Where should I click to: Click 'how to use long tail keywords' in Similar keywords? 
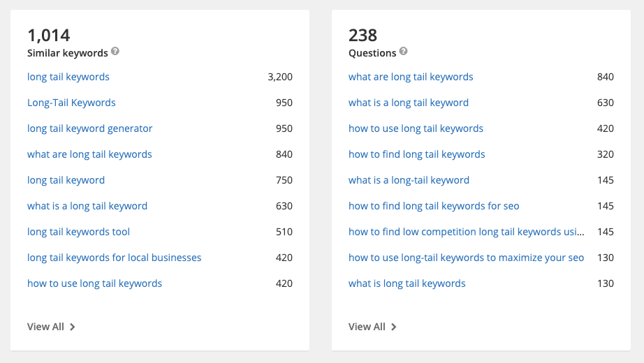coord(94,283)
